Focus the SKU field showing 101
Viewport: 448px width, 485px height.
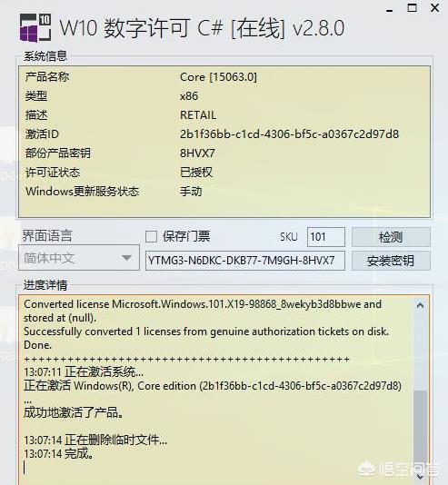tap(326, 237)
